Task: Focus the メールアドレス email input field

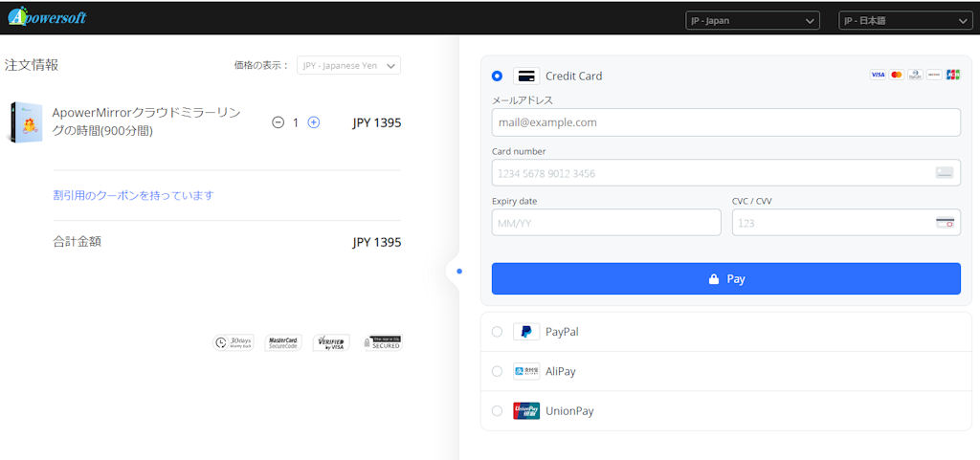Action: (725, 122)
